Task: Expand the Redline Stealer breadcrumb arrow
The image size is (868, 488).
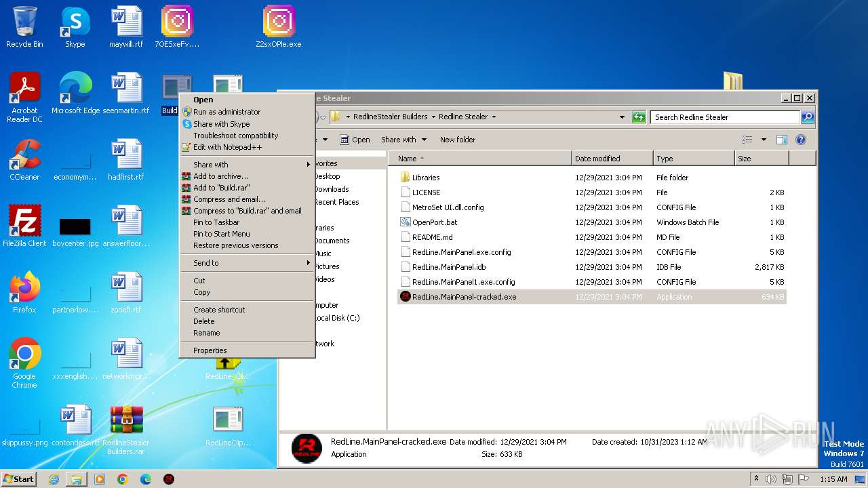Action: (494, 117)
